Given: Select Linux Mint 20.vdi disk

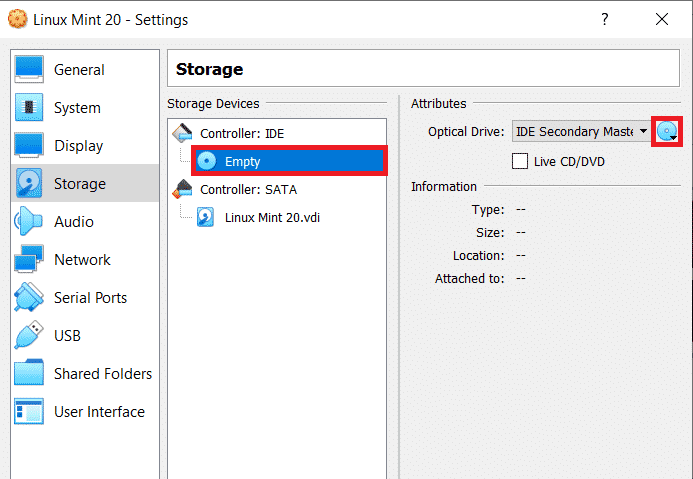Looking at the screenshot, I should (272, 217).
